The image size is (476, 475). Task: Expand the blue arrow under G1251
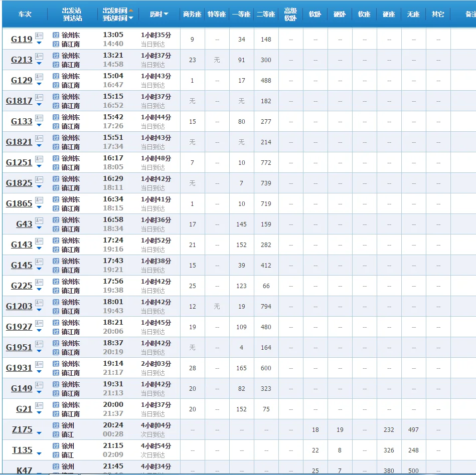[x=39, y=167]
